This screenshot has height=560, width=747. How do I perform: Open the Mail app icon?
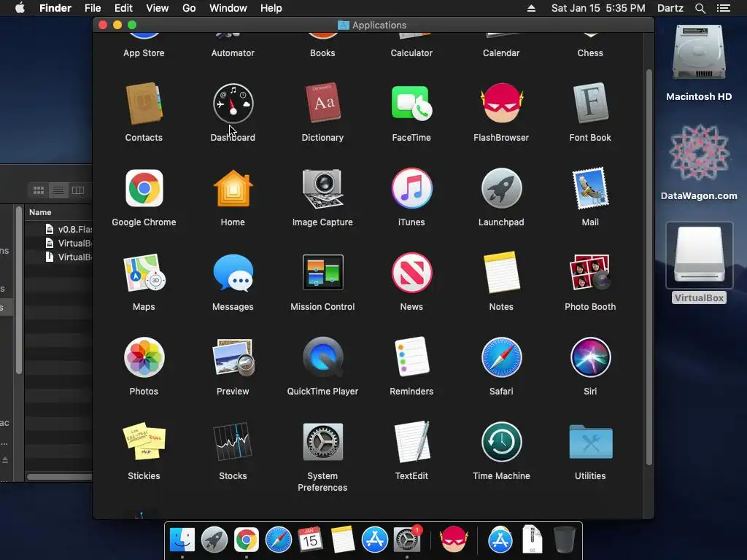click(590, 188)
